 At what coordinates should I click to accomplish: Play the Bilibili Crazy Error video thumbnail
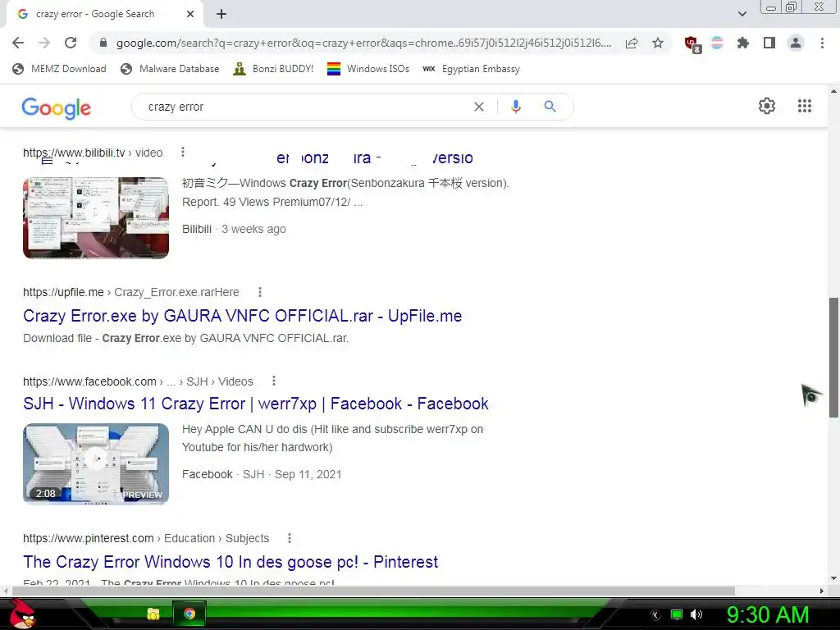click(x=96, y=217)
